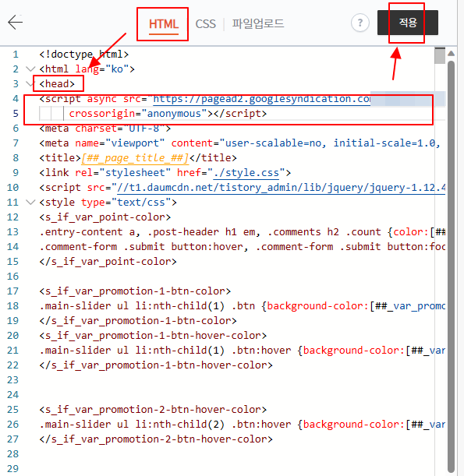This screenshot has width=464, height=476.
Task: Click the <s_if_var_point-color> opening tag
Action: coord(104,217)
